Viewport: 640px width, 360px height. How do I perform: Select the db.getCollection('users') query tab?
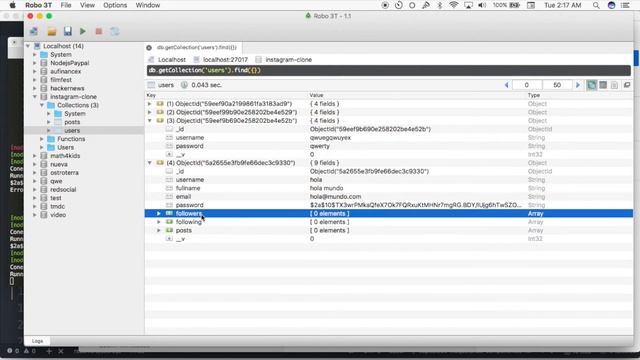(x=193, y=48)
